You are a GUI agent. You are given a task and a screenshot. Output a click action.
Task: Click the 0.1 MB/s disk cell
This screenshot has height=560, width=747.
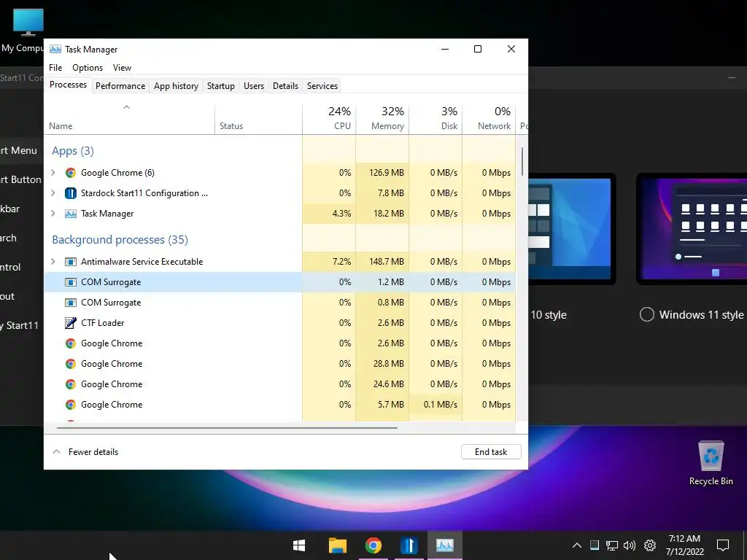436,405
